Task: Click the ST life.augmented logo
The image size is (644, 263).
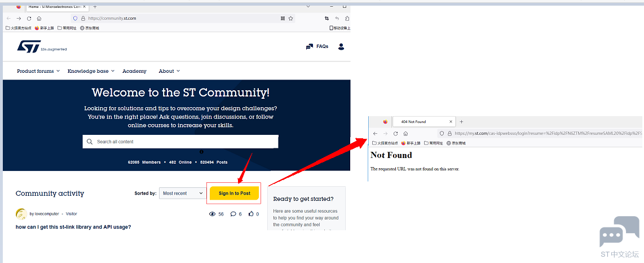Action: coord(42,46)
